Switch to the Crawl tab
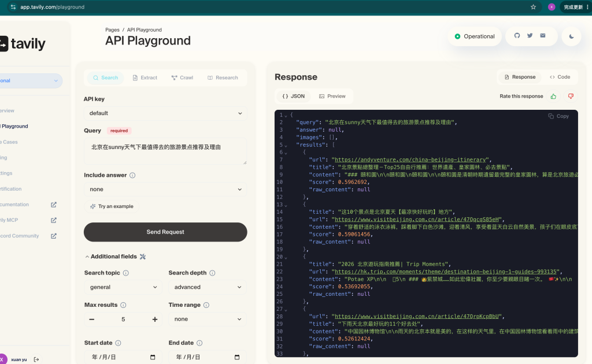 point(182,77)
